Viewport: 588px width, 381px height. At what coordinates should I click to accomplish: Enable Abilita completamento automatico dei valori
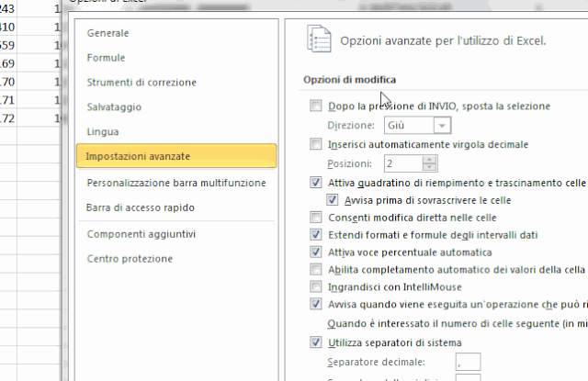(316, 269)
